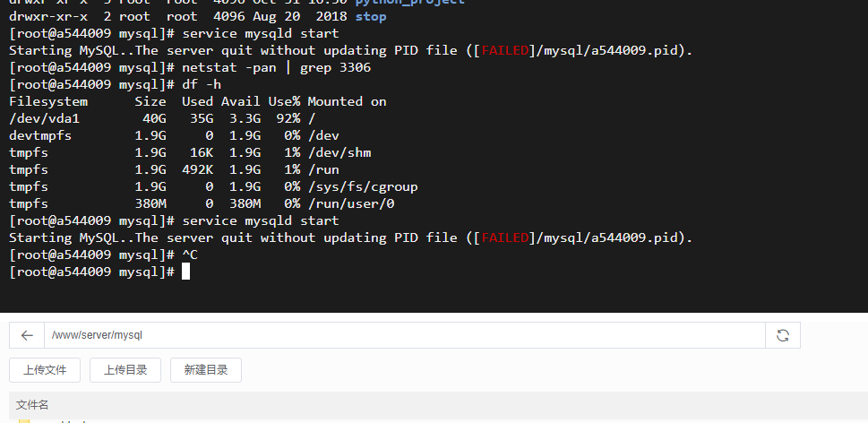Viewport: 868px width, 423px height.
Task: Click the first red FAILED text in terminal
Action: pyautogui.click(x=505, y=51)
